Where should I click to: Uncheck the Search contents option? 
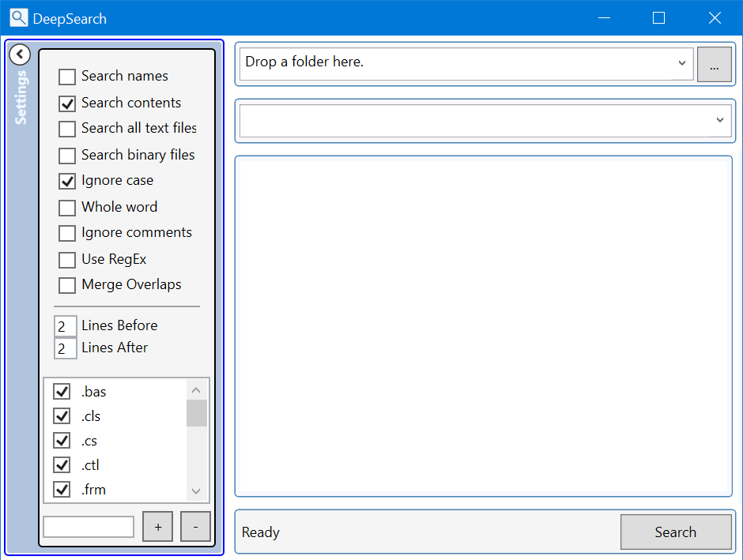67,103
